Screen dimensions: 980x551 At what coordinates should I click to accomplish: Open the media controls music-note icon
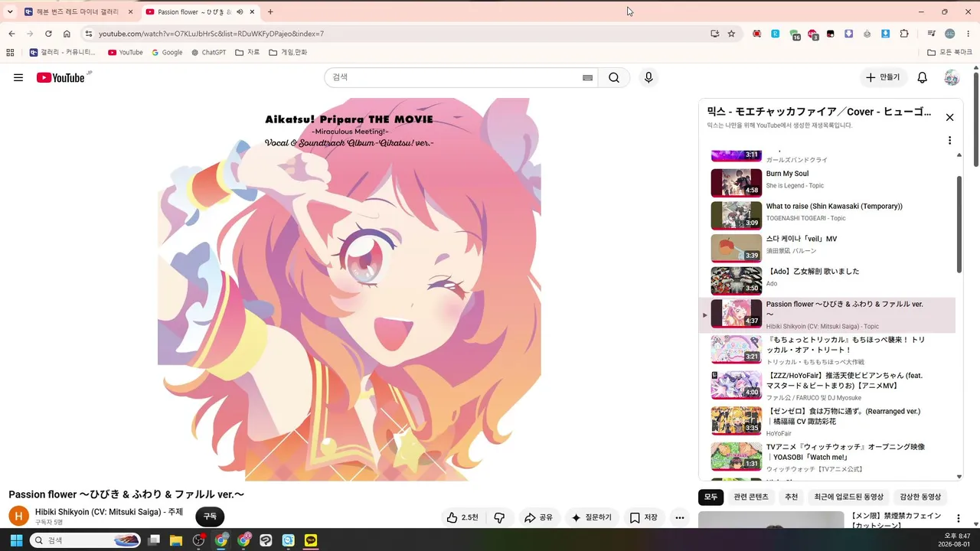[932, 34]
